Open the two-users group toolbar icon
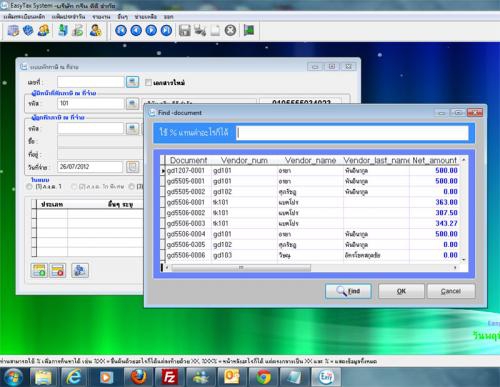The image size is (500, 387). [43, 31]
